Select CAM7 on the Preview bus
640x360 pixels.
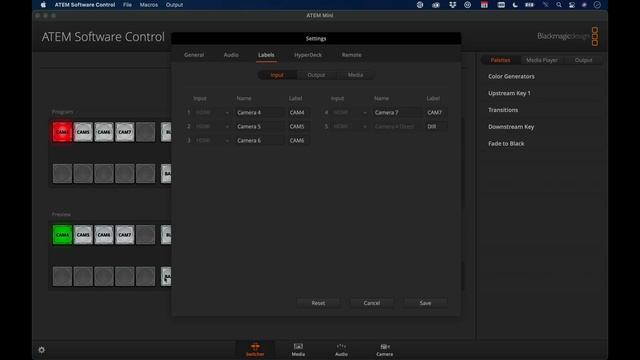(x=124, y=235)
